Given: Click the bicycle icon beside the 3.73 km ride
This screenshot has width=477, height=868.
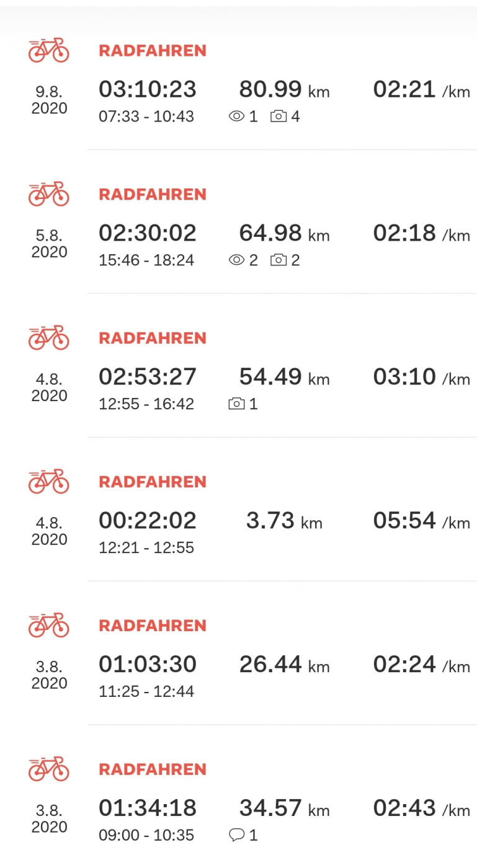Looking at the screenshot, I should (x=48, y=482).
